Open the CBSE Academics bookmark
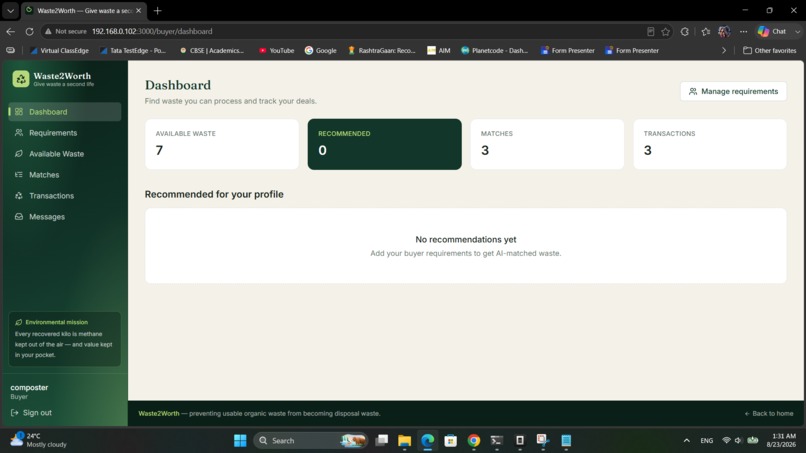This screenshot has height=453, width=806. pos(212,50)
